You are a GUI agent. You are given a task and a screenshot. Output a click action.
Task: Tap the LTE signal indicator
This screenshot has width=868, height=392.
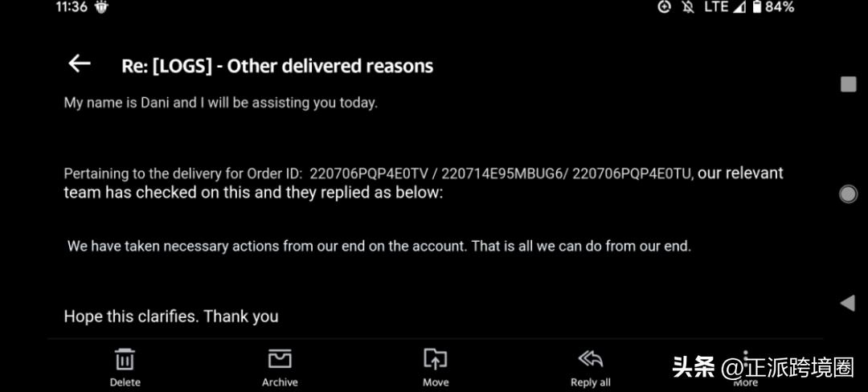pyautogui.click(x=715, y=7)
